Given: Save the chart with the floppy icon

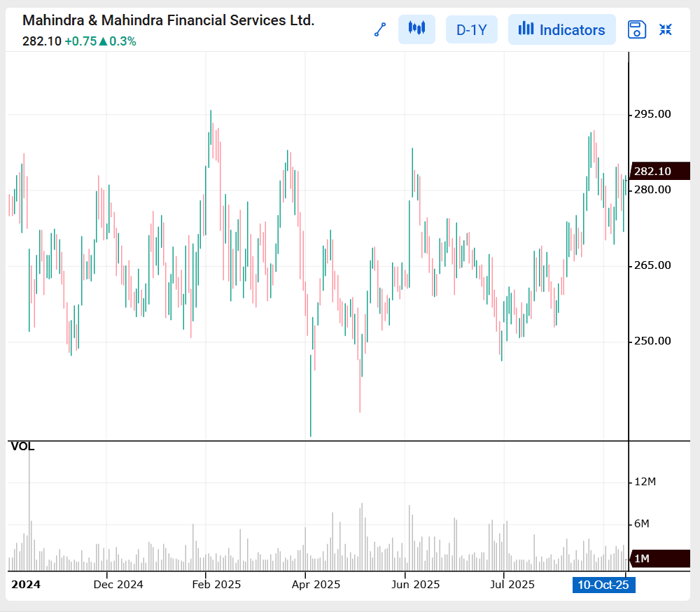Looking at the screenshot, I should [636, 30].
